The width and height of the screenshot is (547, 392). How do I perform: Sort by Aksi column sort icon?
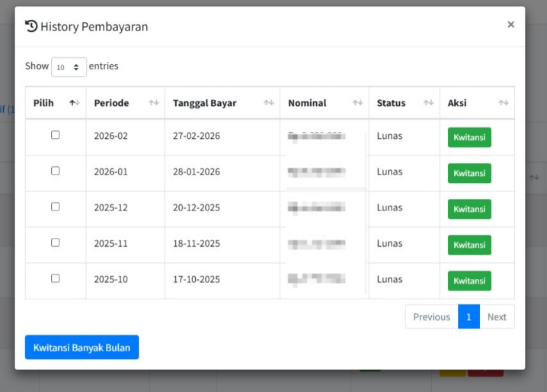503,103
